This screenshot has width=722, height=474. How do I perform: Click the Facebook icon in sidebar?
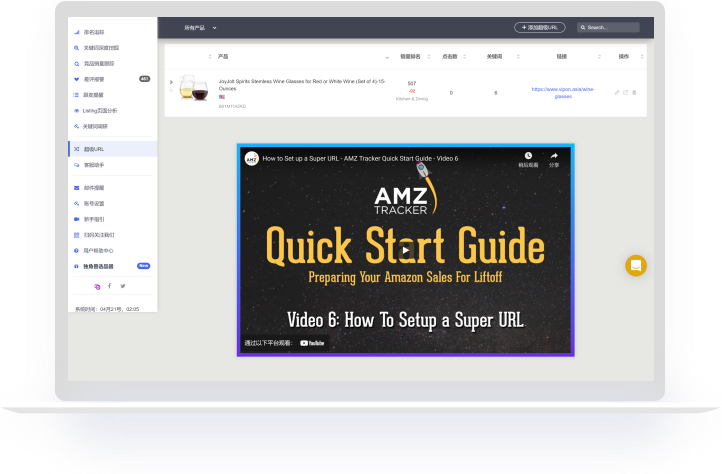(x=110, y=286)
